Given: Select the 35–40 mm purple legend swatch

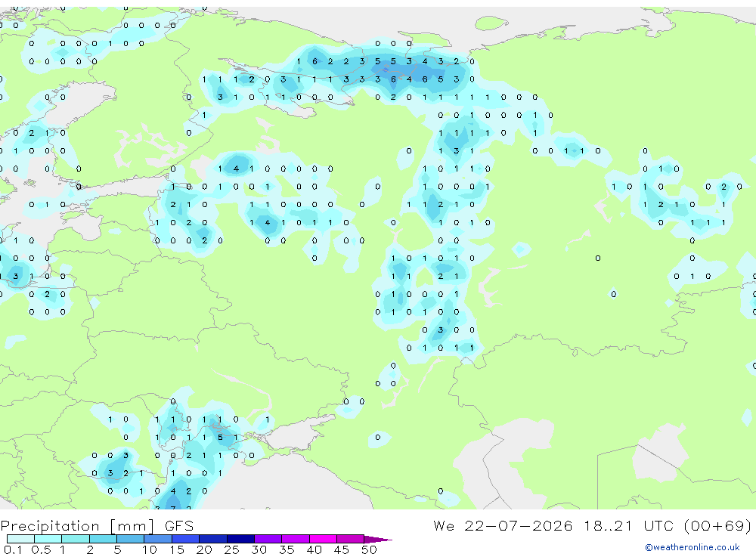Looking at the screenshot, I should (296, 539).
